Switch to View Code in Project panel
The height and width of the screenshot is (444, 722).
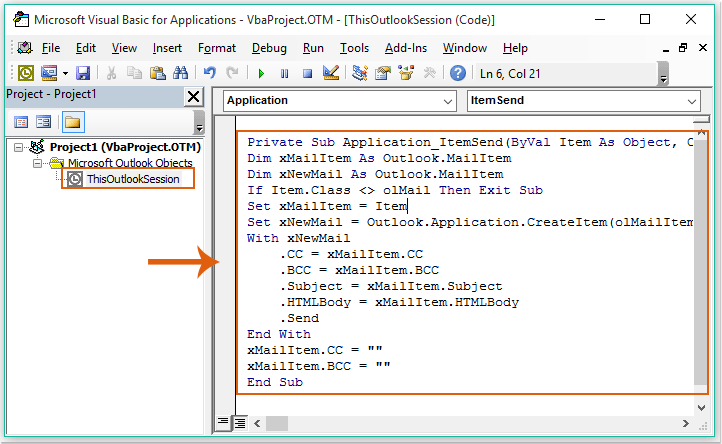tap(21, 122)
